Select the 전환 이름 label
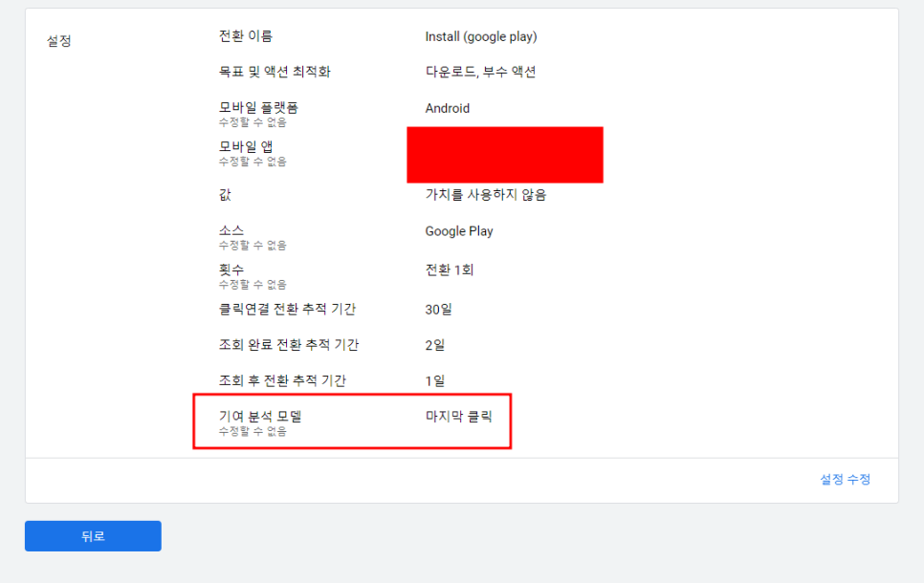This screenshot has height=583, width=924. [246, 36]
